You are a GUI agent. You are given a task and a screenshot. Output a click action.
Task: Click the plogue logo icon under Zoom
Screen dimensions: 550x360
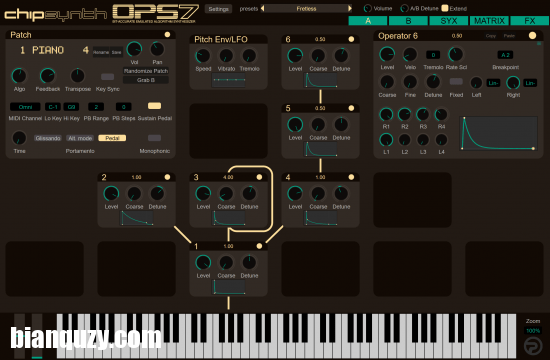[x=533, y=346]
